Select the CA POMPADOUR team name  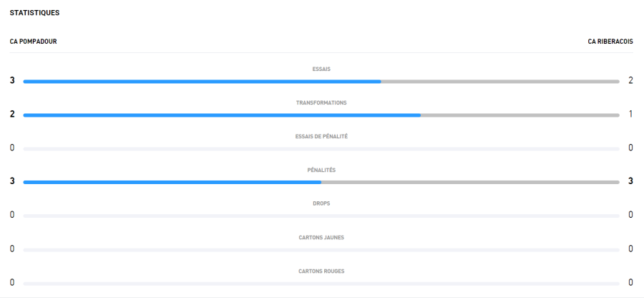click(33, 42)
